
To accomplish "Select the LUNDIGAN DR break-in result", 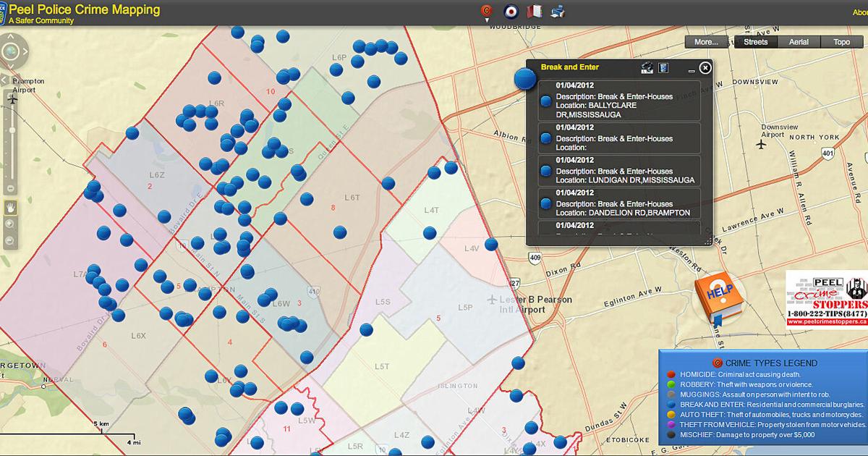I will click(x=620, y=171).
